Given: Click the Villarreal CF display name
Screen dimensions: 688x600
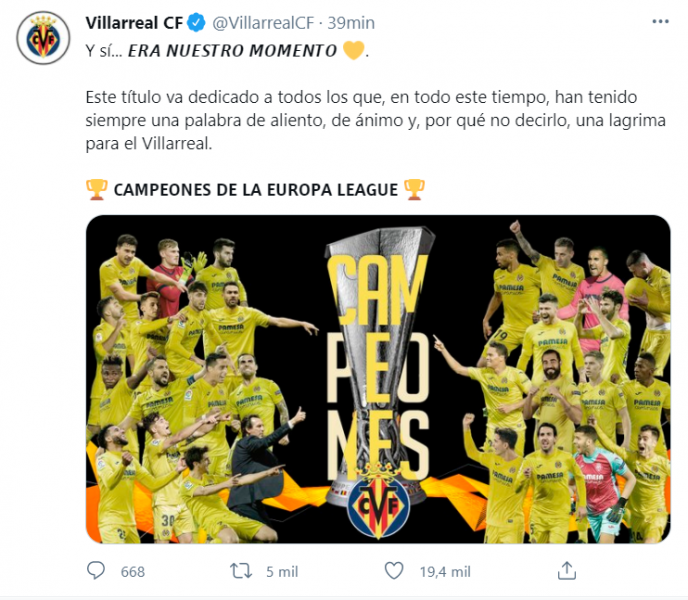Looking at the screenshot, I should coord(134,23).
